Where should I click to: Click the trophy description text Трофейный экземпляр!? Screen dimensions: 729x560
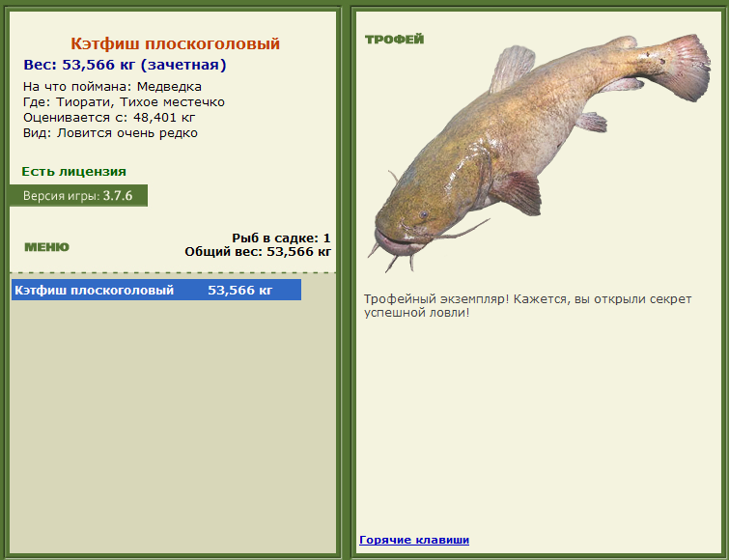[x=436, y=298]
